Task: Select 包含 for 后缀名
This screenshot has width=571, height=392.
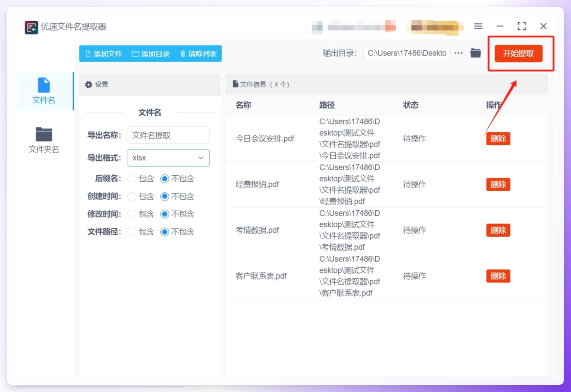Action: [x=132, y=179]
